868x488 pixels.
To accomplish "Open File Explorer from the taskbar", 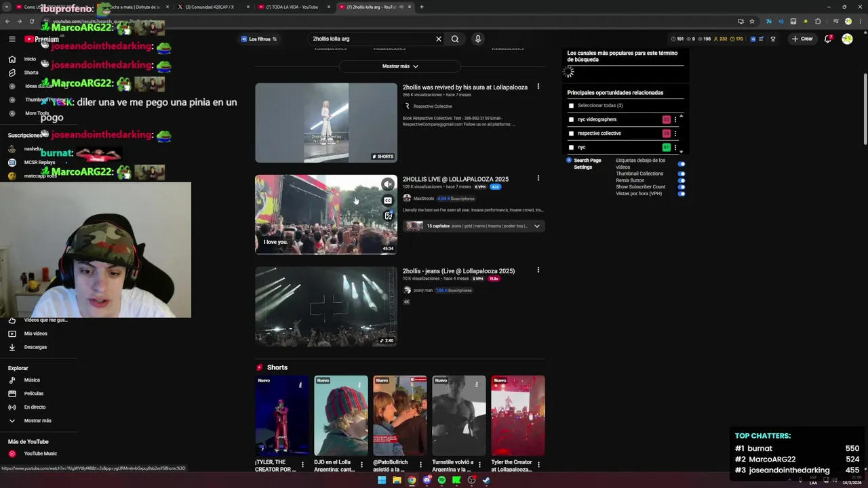I will click(x=397, y=480).
